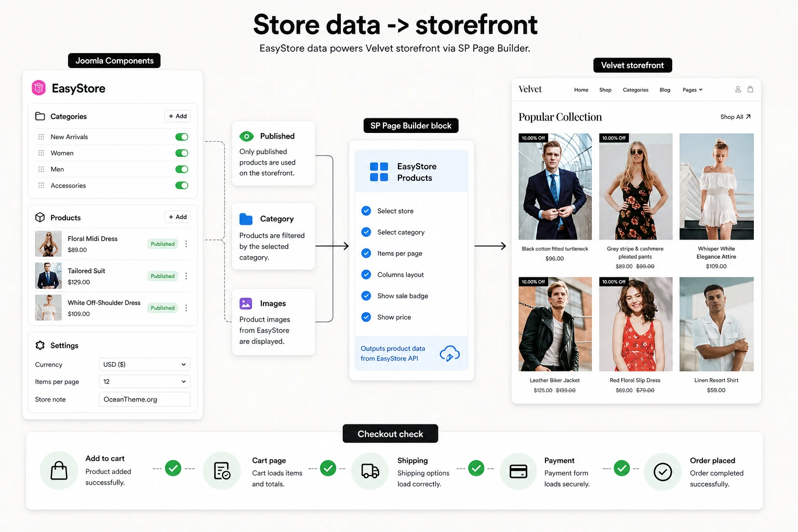Screen dimensions: 798x532
Task: Check the Select category option
Action: [366, 232]
